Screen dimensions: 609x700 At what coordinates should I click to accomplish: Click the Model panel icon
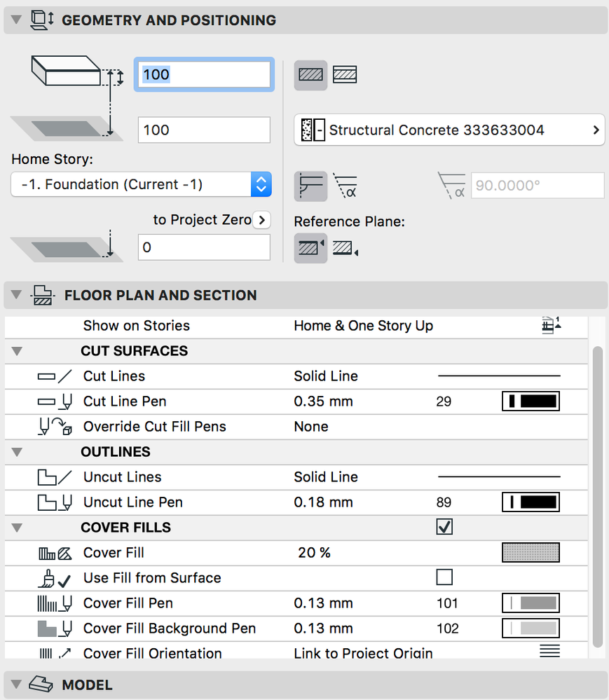click(x=41, y=685)
